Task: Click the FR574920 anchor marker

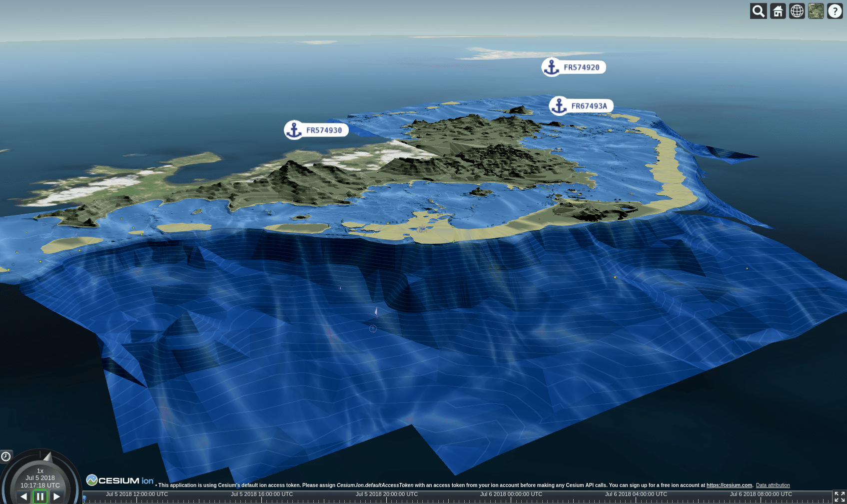Action: (x=552, y=67)
